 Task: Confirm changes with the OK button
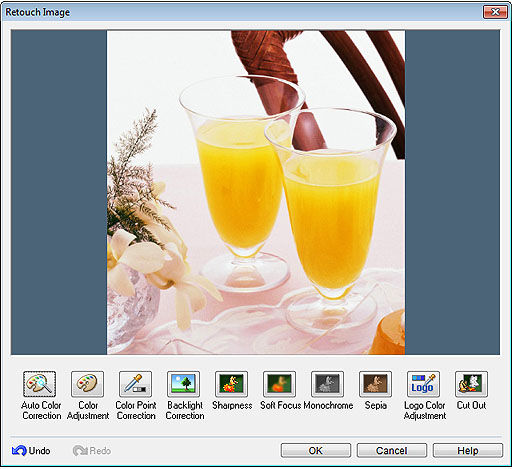[316, 451]
